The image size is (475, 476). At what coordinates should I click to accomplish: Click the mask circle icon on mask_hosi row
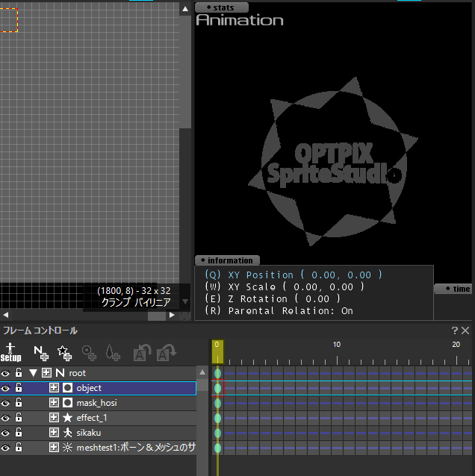click(67, 403)
